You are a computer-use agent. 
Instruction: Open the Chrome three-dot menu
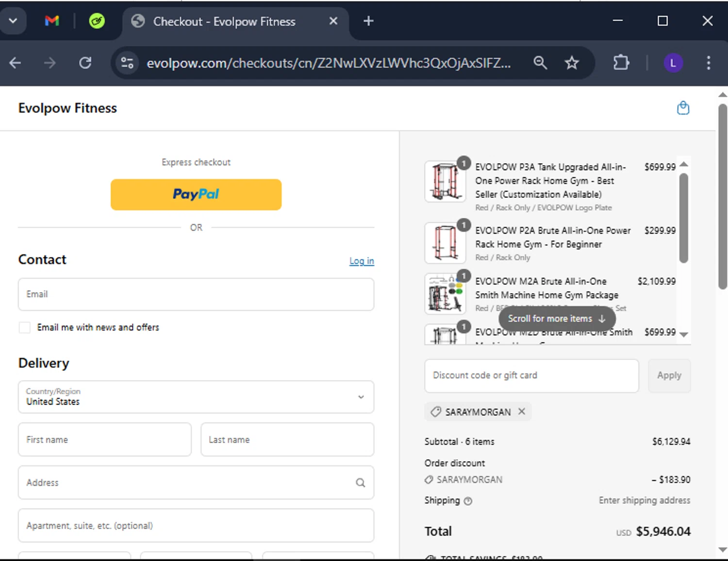709,63
